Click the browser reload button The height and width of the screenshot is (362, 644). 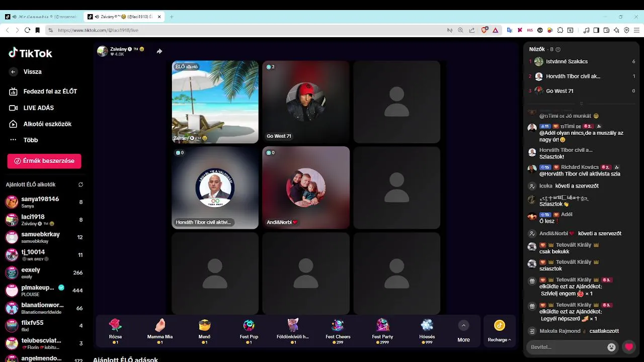coord(28,30)
